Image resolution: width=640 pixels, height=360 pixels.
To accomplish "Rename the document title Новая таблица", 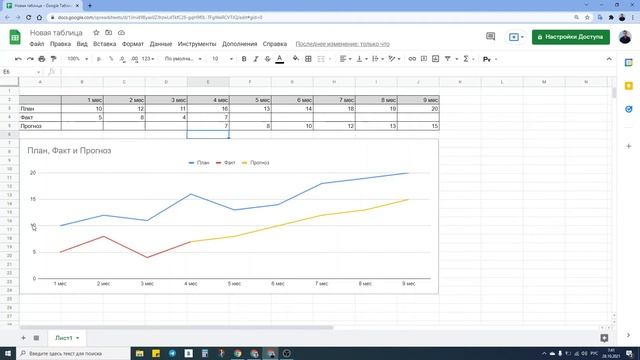I will pos(56,33).
